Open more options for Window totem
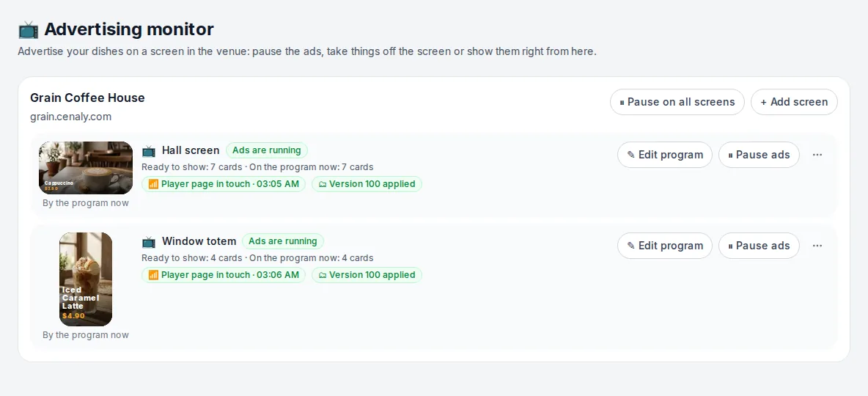The width and height of the screenshot is (868, 396). [817, 246]
